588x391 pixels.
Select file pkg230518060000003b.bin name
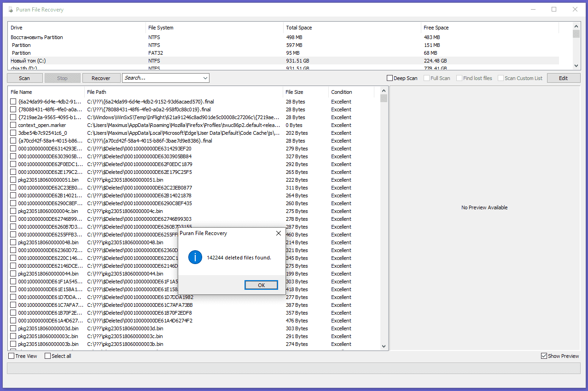click(x=48, y=344)
